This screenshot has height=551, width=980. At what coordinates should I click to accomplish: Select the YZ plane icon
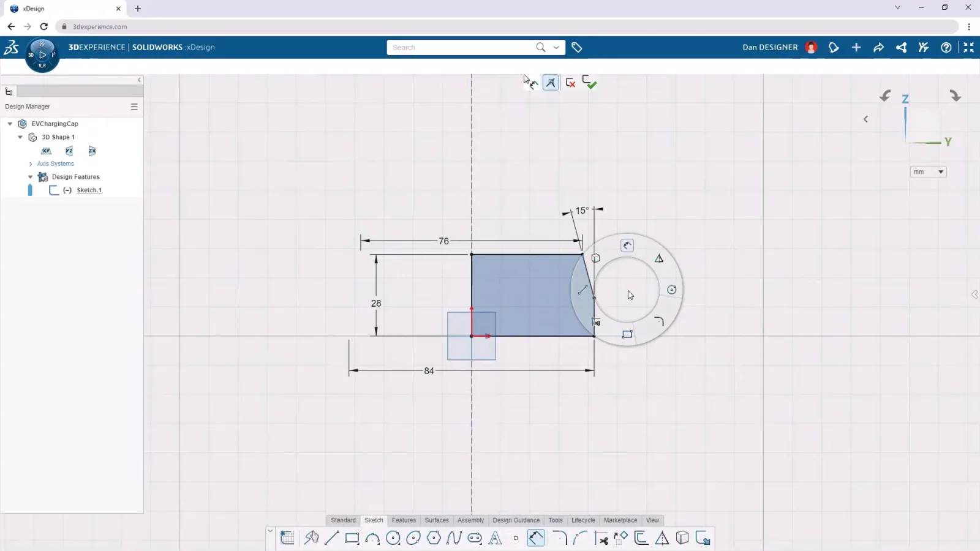pyautogui.click(x=69, y=151)
